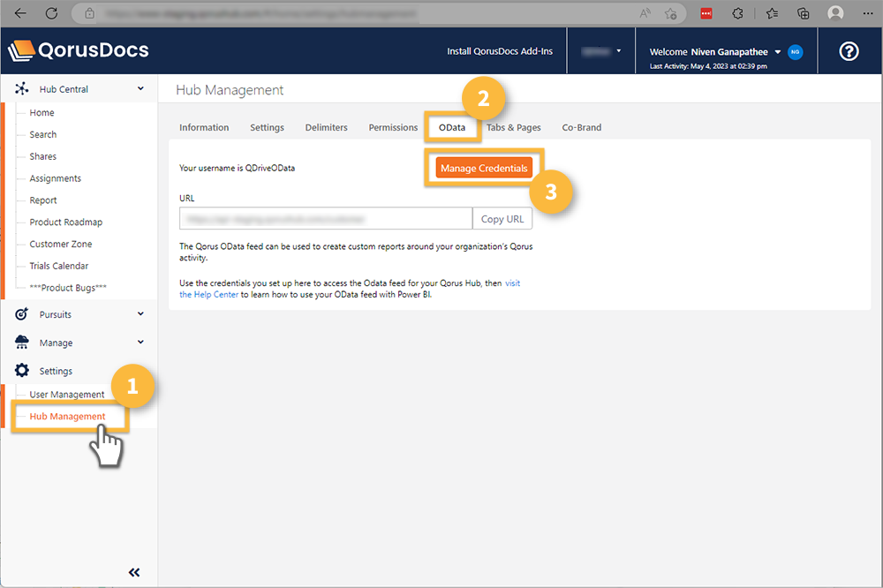
Task: Switch to the Co-Brand tab
Action: coord(582,127)
